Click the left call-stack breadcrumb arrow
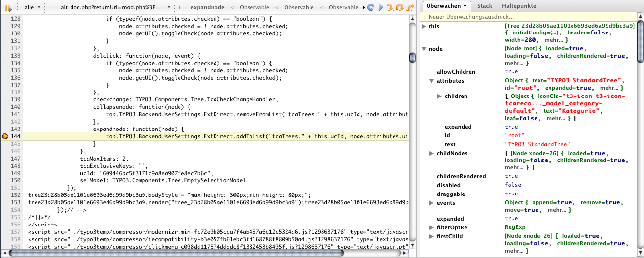 tap(179, 7)
